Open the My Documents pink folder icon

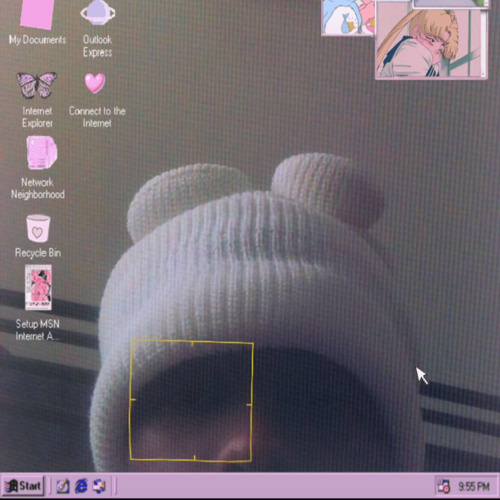pyautogui.click(x=37, y=14)
